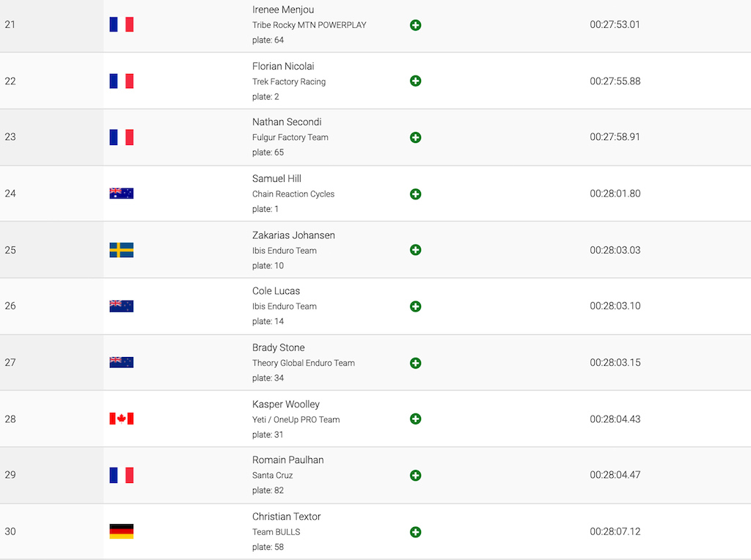Click the time 00:28:03.15 for Brady Stone
Viewport: 751px width, 560px height.
[x=615, y=362]
